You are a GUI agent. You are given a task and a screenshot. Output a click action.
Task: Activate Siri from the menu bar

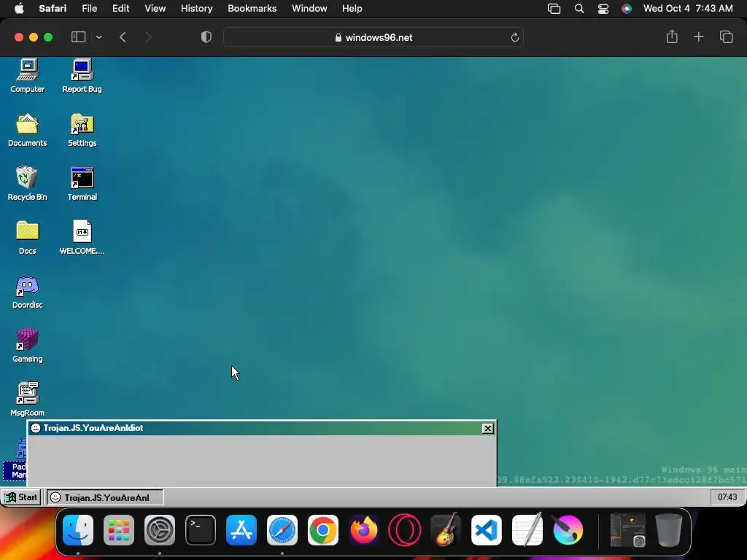(x=627, y=8)
